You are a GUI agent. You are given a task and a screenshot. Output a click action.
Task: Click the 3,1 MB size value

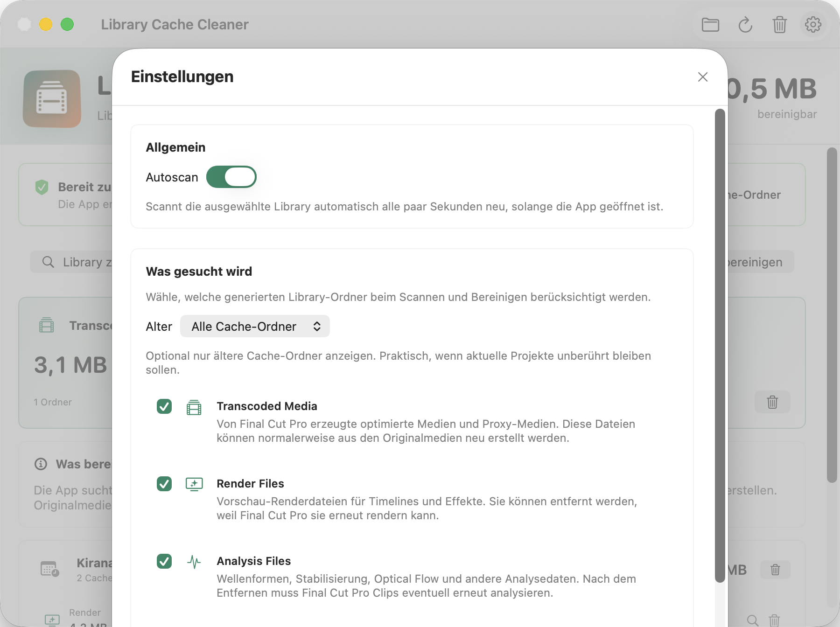point(70,365)
